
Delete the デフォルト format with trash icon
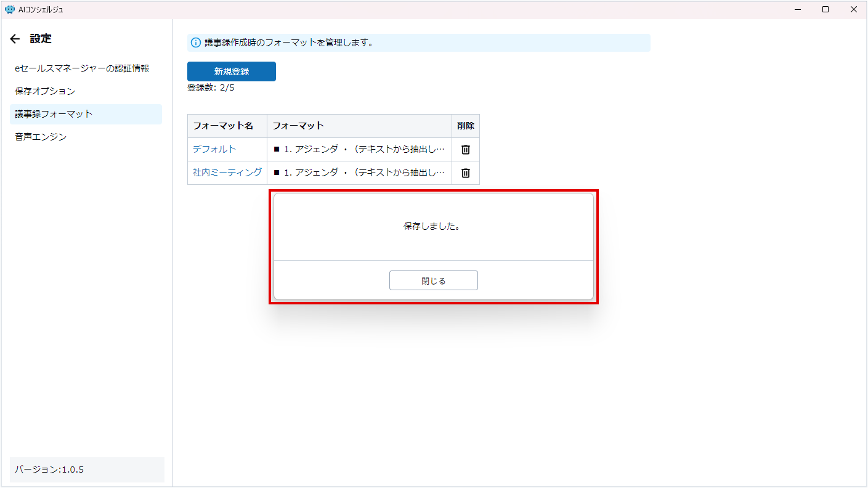(466, 150)
